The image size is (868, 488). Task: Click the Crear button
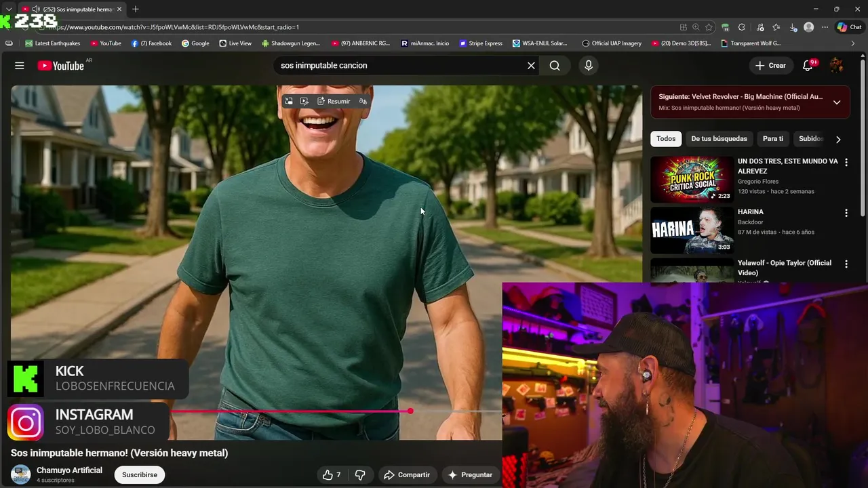[x=770, y=66]
